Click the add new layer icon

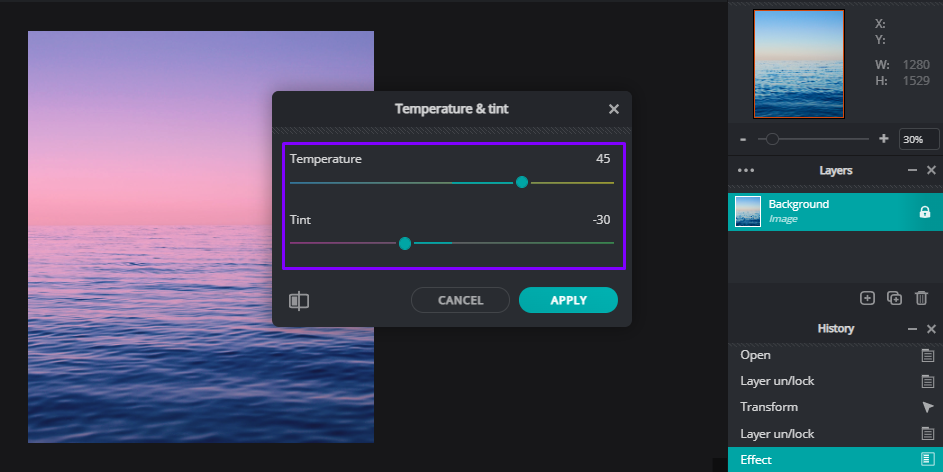(867, 298)
